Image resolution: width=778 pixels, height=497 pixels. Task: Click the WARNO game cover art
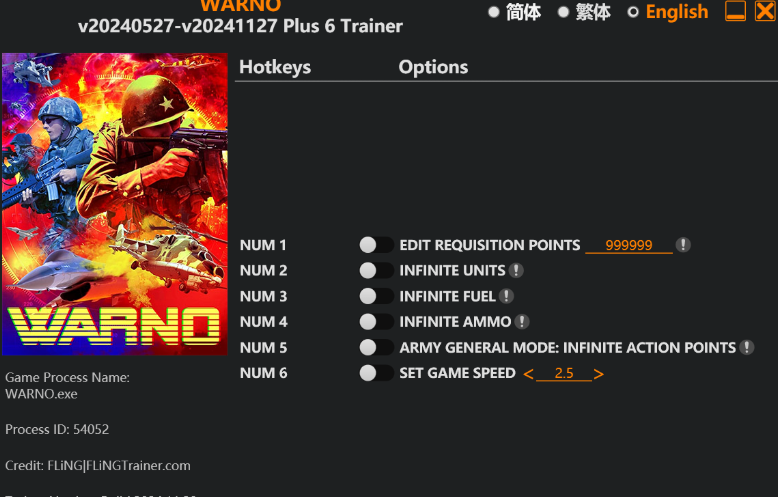click(x=115, y=204)
